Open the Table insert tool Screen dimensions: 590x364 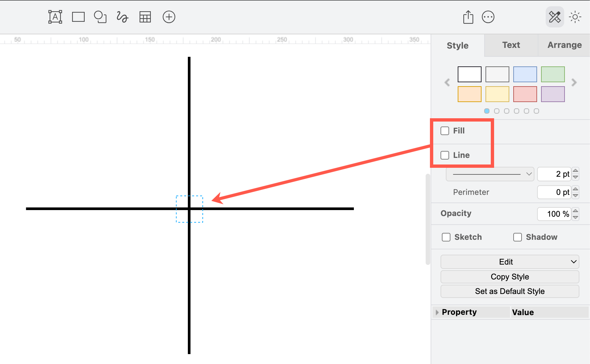tap(145, 17)
